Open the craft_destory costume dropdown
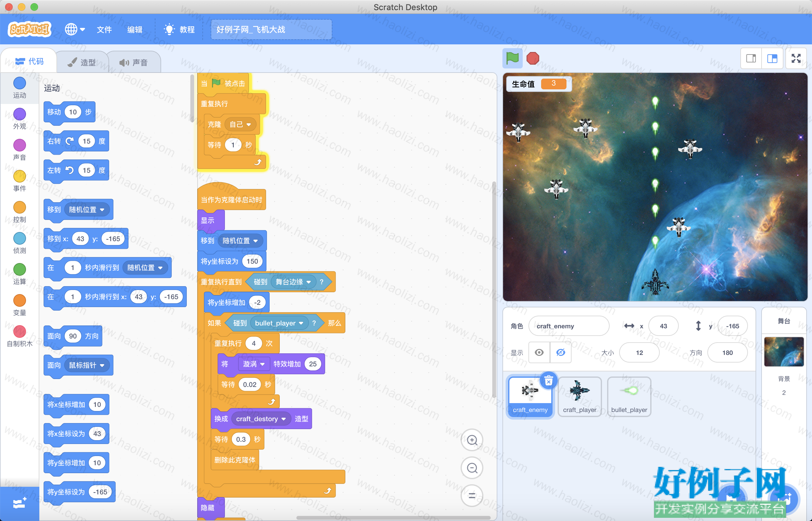This screenshot has width=812, height=521. (261, 419)
